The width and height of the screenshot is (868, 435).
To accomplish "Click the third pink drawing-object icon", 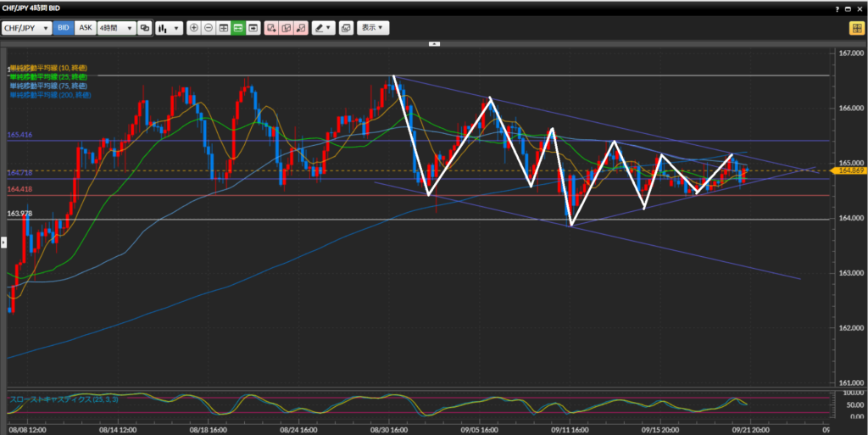I will tap(300, 28).
